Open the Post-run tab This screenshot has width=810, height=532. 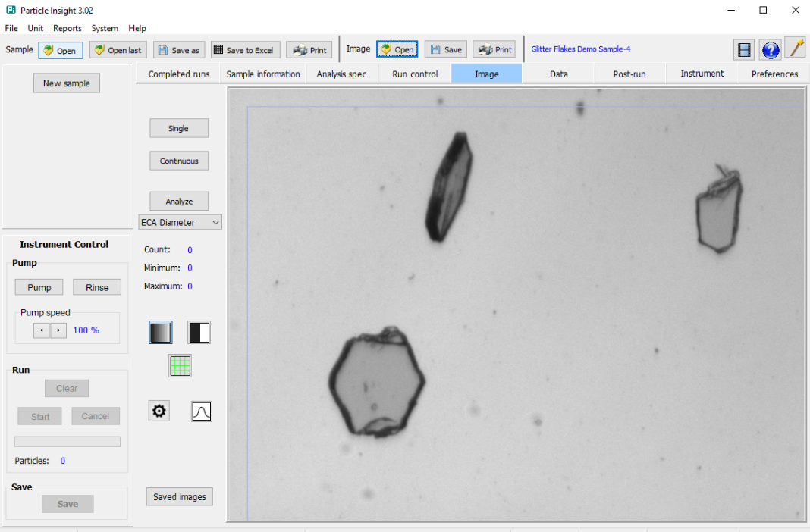(x=629, y=74)
